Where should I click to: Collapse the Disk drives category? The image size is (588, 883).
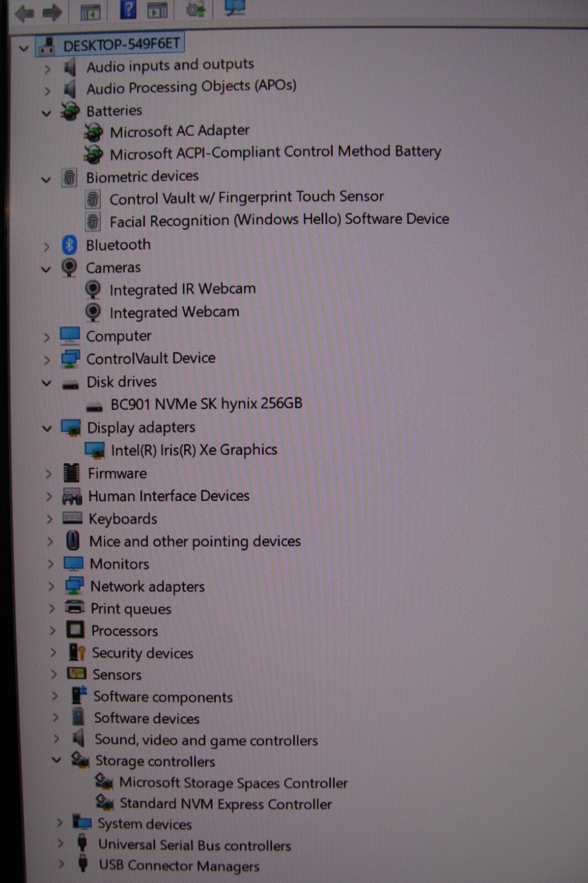pyautogui.click(x=47, y=383)
